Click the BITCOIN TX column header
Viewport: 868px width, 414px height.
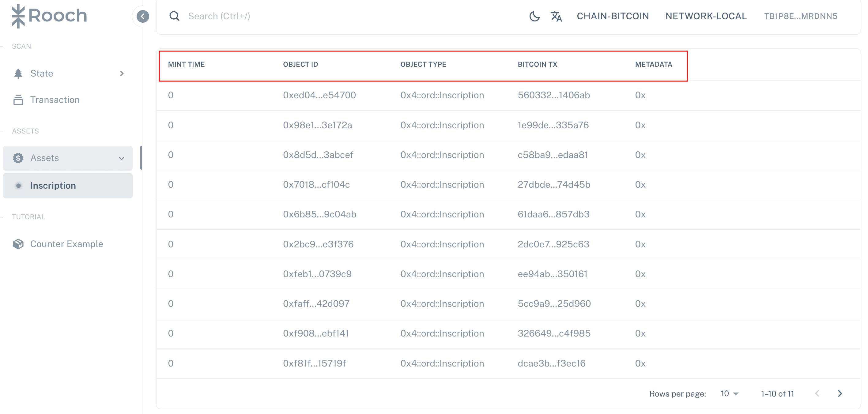coord(538,64)
